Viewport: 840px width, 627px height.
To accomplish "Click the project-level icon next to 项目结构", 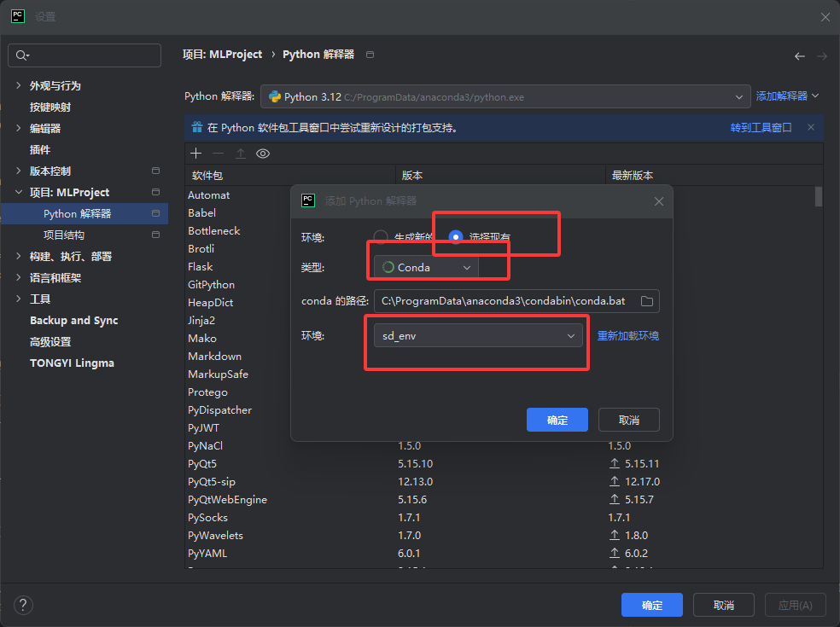I will [156, 235].
